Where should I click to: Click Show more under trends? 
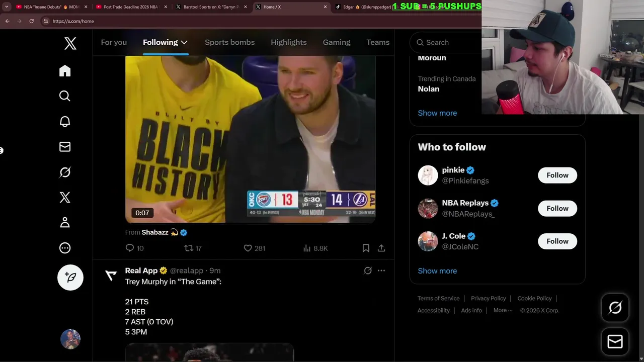(437, 113)
